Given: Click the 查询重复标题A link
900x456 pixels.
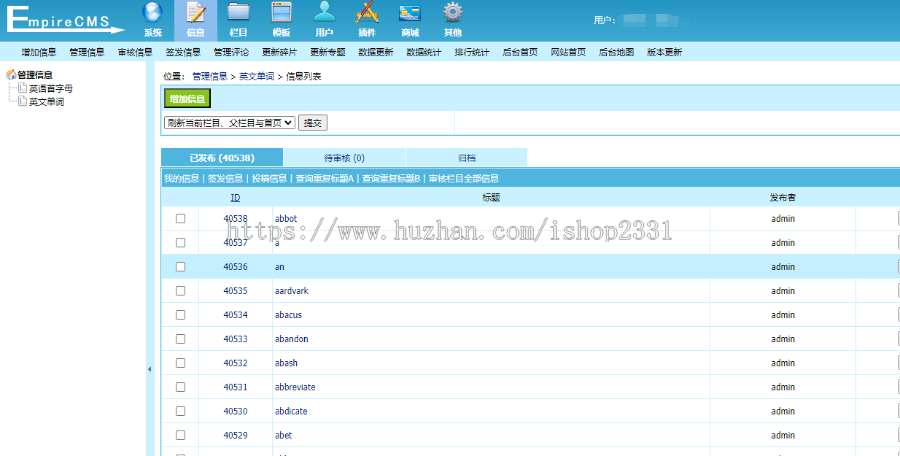Looking at the screenshot, I should click(x=324, y=179).
